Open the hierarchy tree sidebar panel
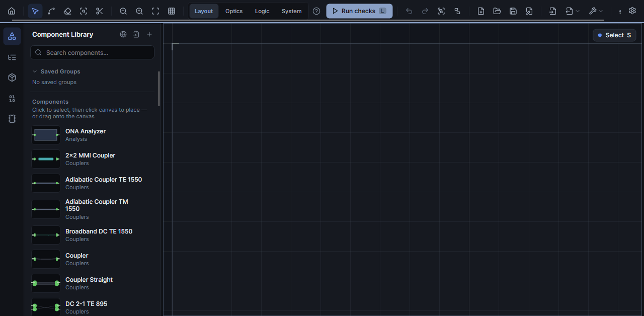Image resolution: width=644 pixels, height=316 pixels. point(12,57)
